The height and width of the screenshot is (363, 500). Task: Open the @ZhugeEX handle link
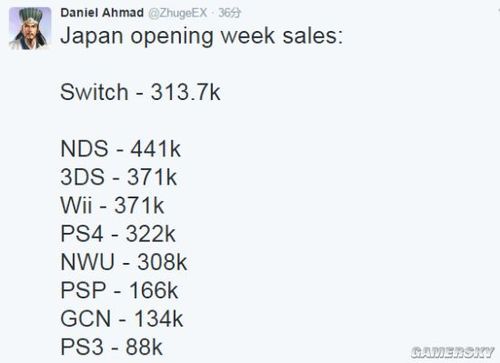point(177,13)
